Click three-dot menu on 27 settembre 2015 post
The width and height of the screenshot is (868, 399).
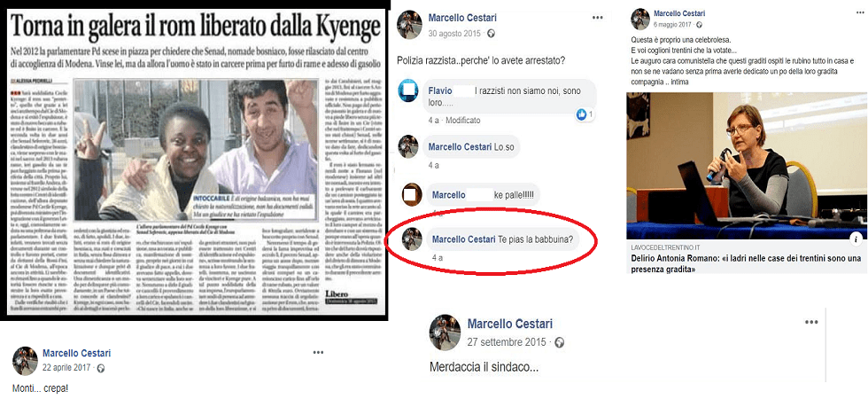click(x=810, y=323)
